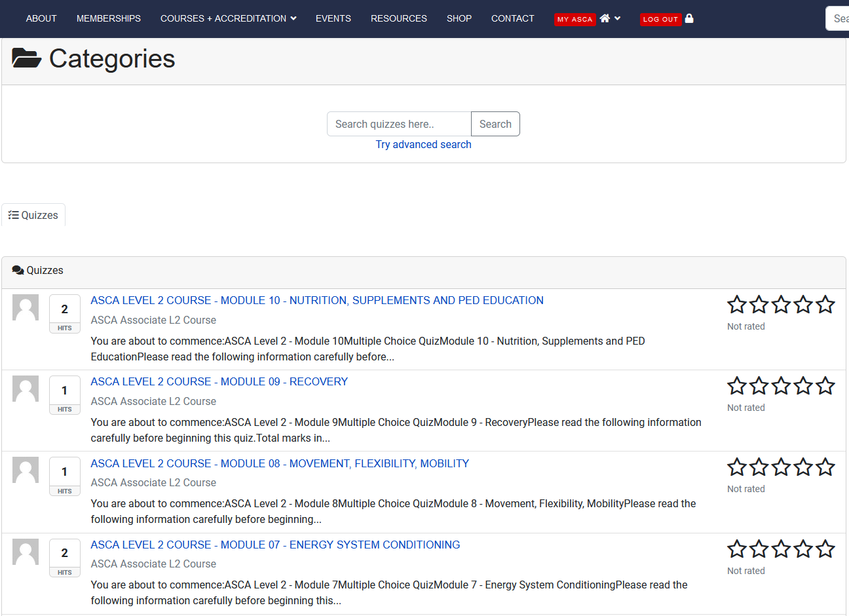Open Module 07 Energy System Conditioning quiz
This screenshot has width=849, height=616.
(275, 545)
